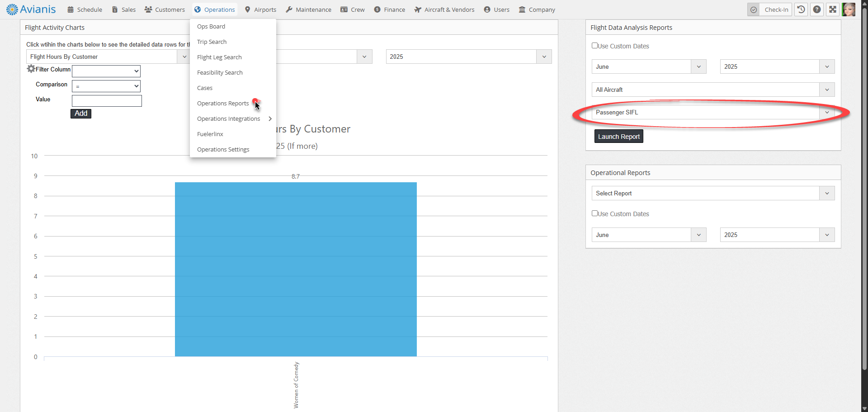Image resolution: width=868 pixels, height=412 pixels.
Task: Select Cases menu item
Action: [233, 88]
